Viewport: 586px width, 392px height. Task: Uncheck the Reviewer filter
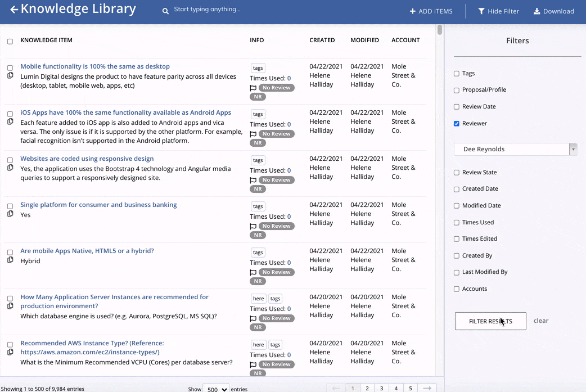tap(456, 124)
